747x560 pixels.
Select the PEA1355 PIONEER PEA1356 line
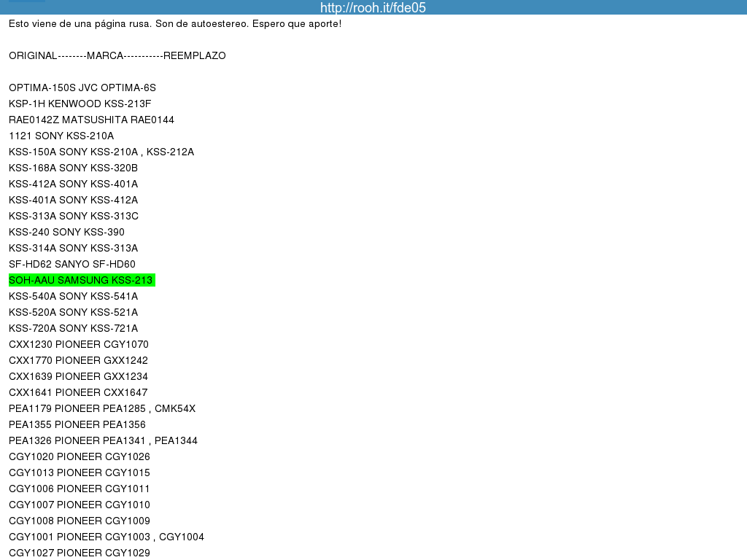[77, 424]
